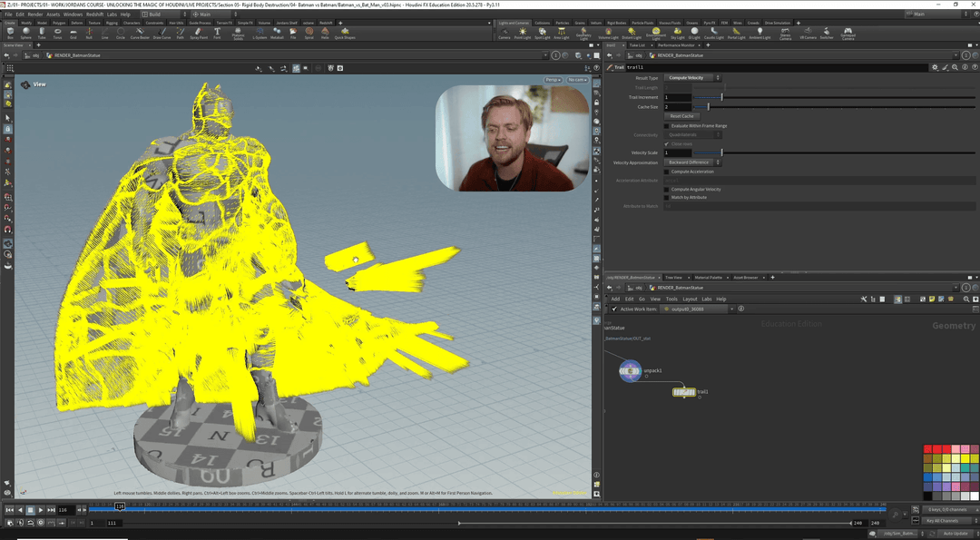Select the Sphere tool in the Create shelf
Viewport: 980px width, 540px height.
click(25, 33)
